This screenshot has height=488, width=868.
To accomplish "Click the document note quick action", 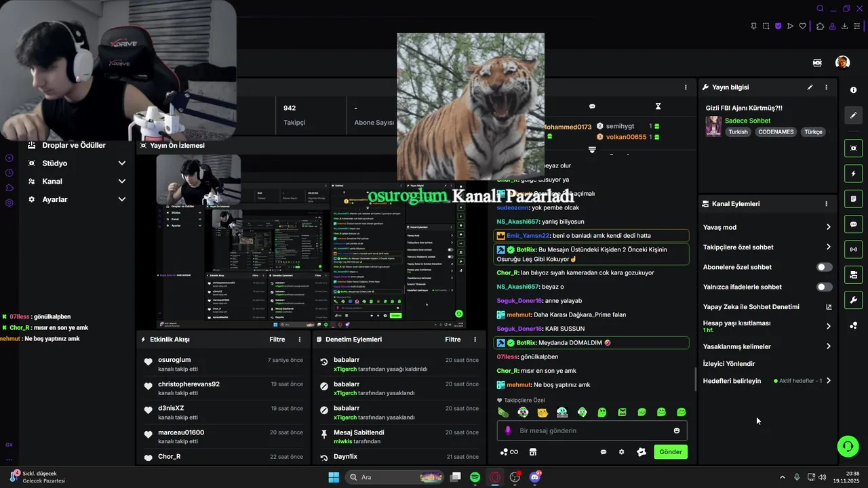I will (853, 199).
